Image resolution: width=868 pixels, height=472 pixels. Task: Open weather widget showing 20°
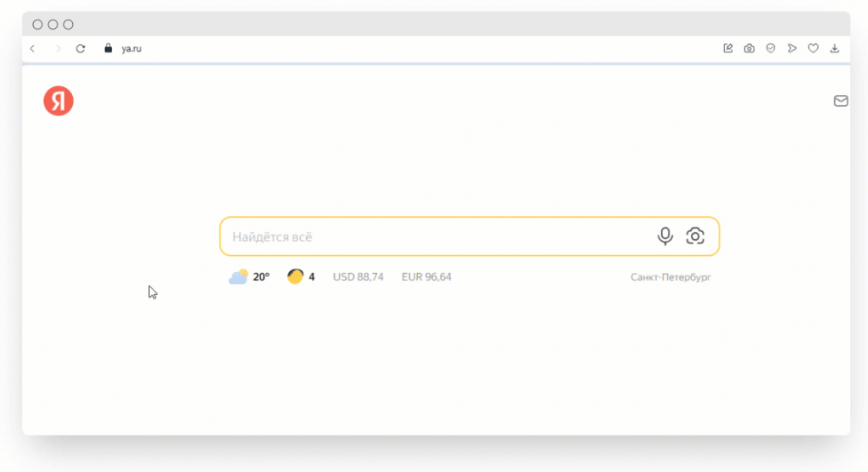pyautogui.click(x=249, y=276)
